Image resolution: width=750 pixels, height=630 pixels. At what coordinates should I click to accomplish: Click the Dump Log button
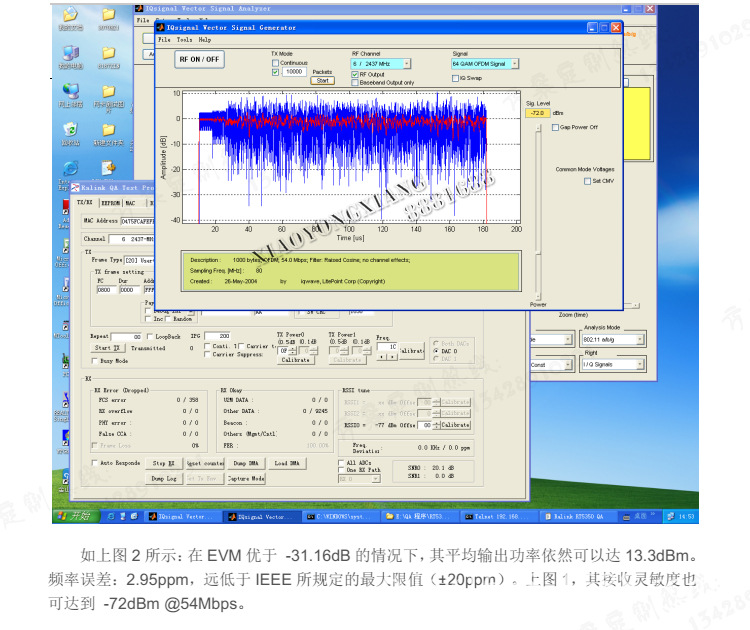click(x=164, y=478)
